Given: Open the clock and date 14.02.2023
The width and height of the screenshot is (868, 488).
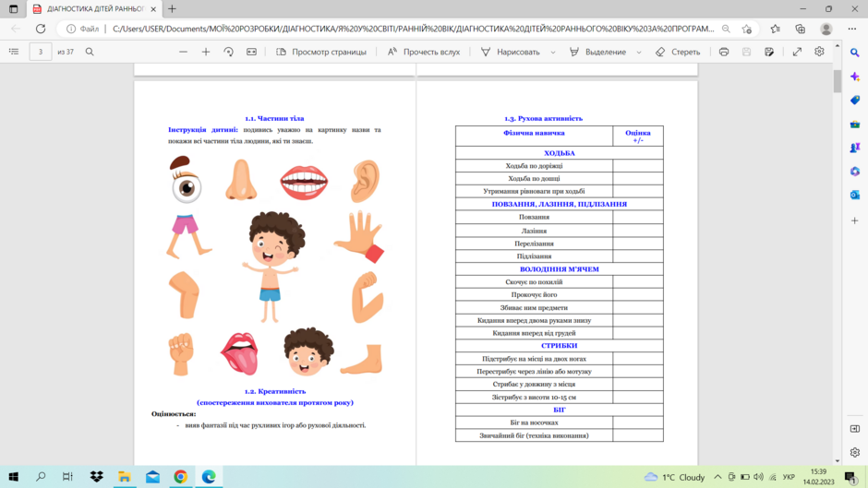Looking at the screenshot, I should click(x=819, y=477).
